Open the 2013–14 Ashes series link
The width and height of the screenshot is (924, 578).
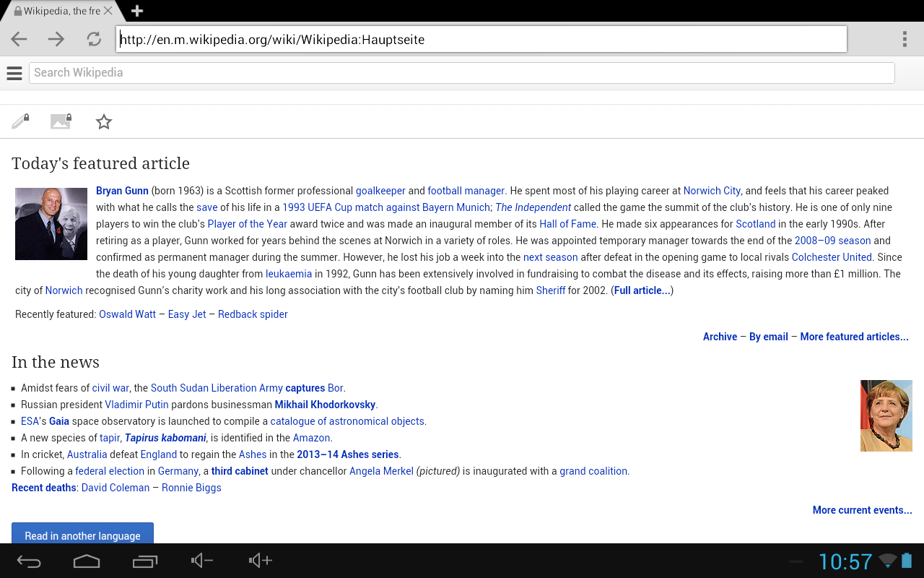coord(348,454)
